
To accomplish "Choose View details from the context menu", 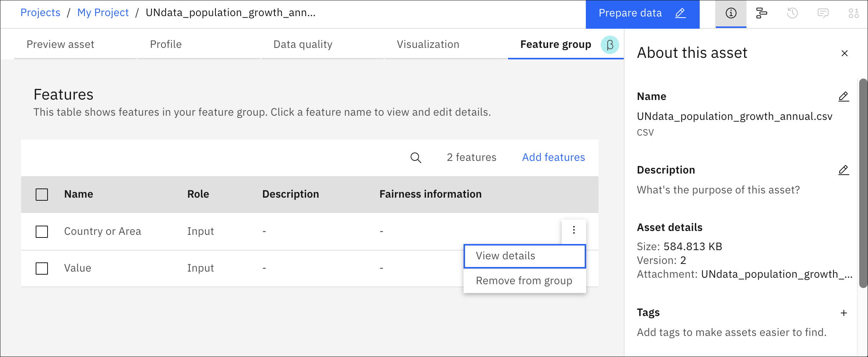I will coord(524,256).
